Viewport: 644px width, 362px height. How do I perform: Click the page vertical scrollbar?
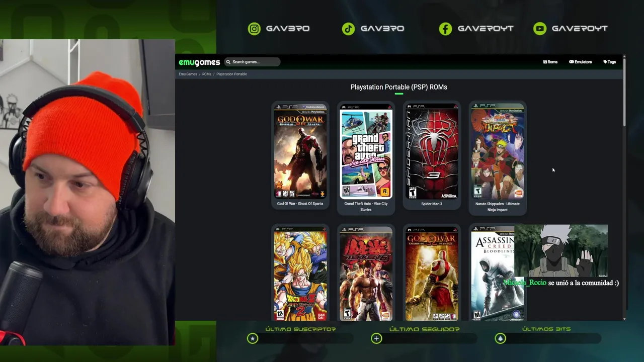624,92
